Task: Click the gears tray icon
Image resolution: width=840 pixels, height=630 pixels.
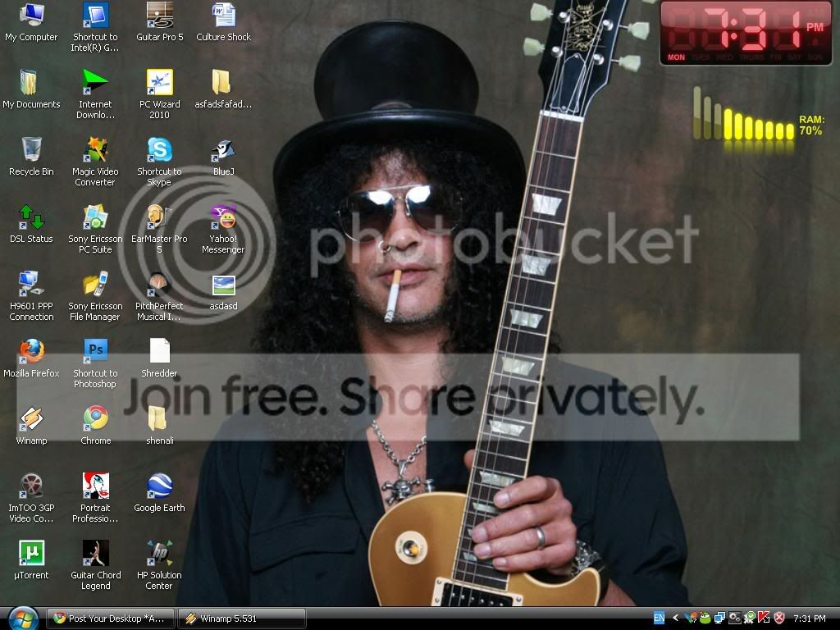Action: click(x=734, y=619)
